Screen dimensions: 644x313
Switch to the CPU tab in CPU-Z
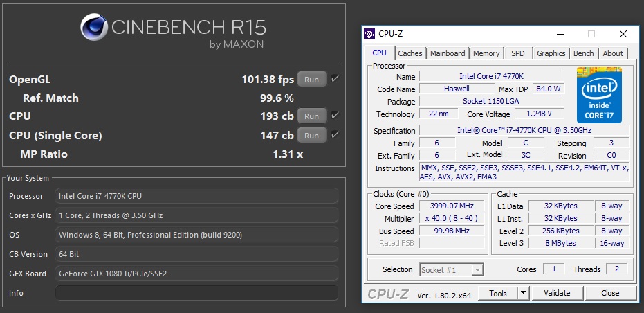click(x=379, y=53)
